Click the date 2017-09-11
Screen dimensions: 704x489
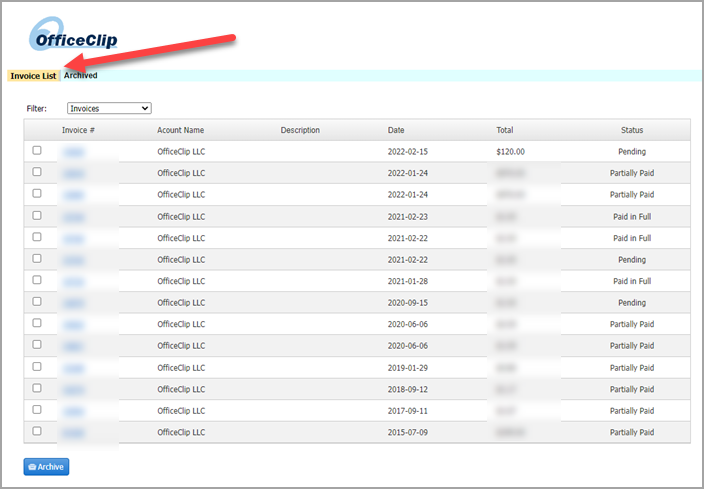[x=408, y=411]
